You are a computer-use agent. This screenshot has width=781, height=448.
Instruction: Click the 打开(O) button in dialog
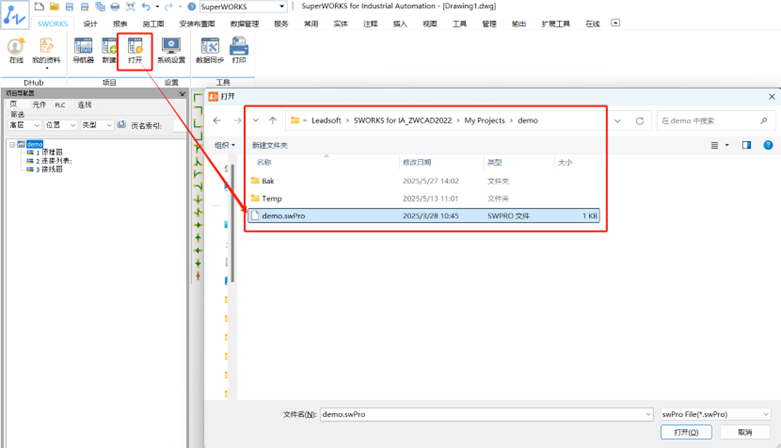point(686,432)
